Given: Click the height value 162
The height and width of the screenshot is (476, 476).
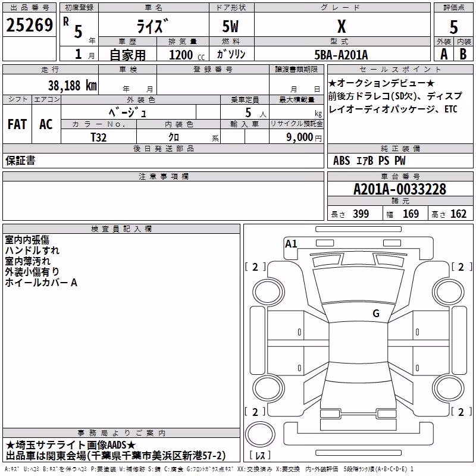Looking at the screenshot, I should (458, 214).
